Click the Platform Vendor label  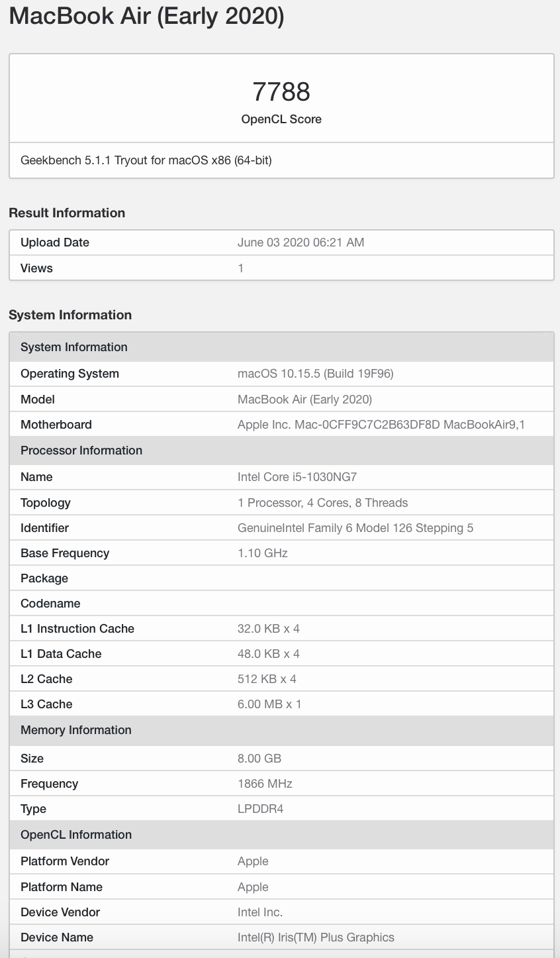click(65, 861)
